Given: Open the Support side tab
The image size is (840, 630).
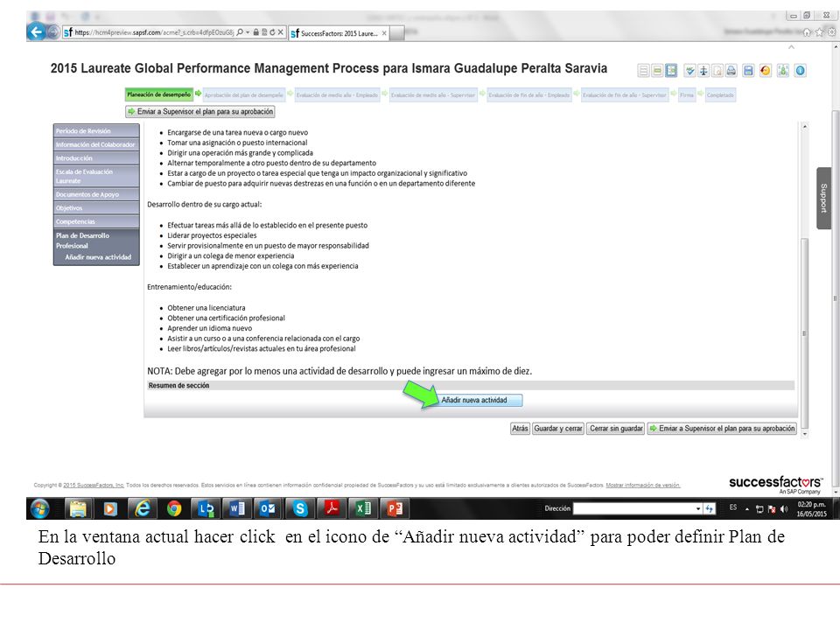Looking at the screenshot, I should (824, 199).
